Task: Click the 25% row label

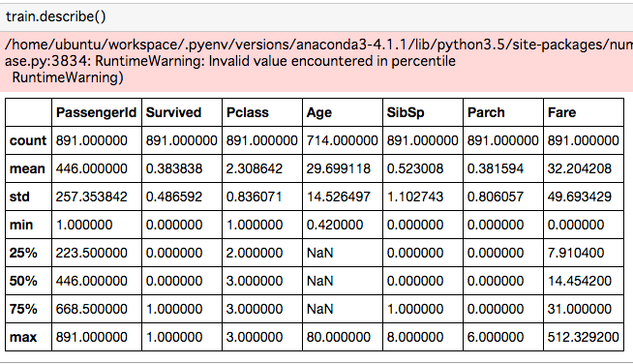Action: coord(23,253)
